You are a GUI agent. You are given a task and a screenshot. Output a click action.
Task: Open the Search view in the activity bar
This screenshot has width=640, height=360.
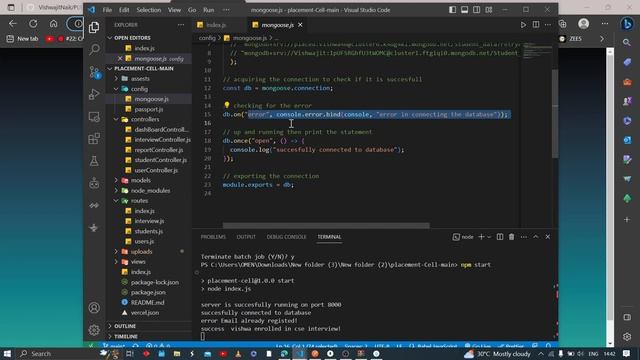[94, 49]
